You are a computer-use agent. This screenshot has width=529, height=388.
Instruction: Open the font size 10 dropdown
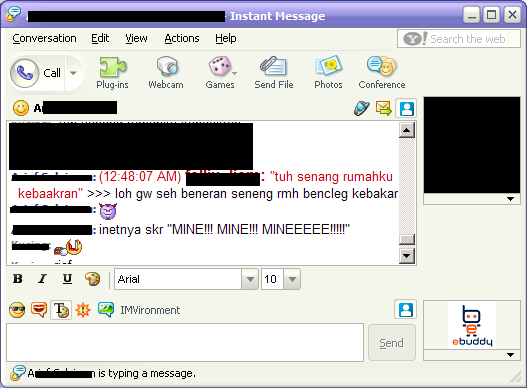(x=292, y=279)
